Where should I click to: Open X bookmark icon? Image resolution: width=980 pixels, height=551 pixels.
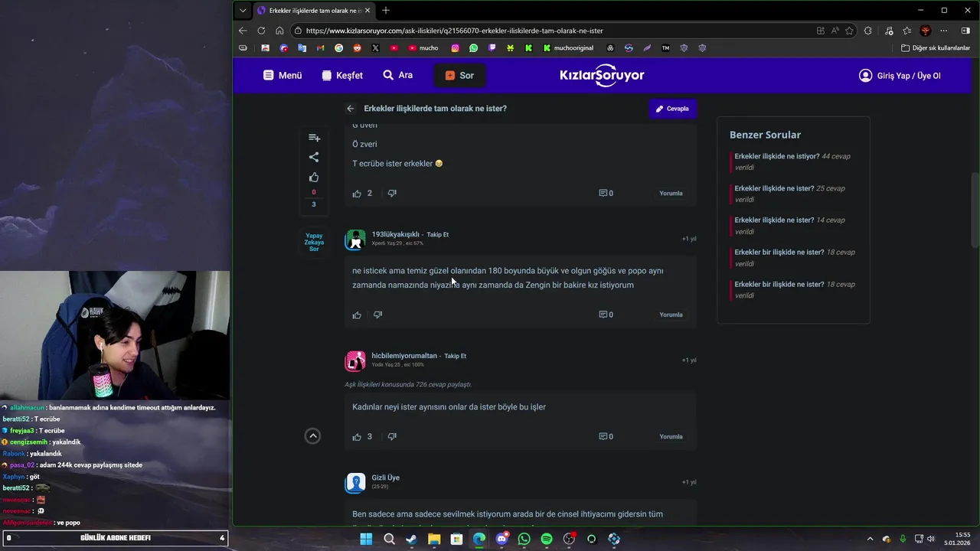click(375, 47)
